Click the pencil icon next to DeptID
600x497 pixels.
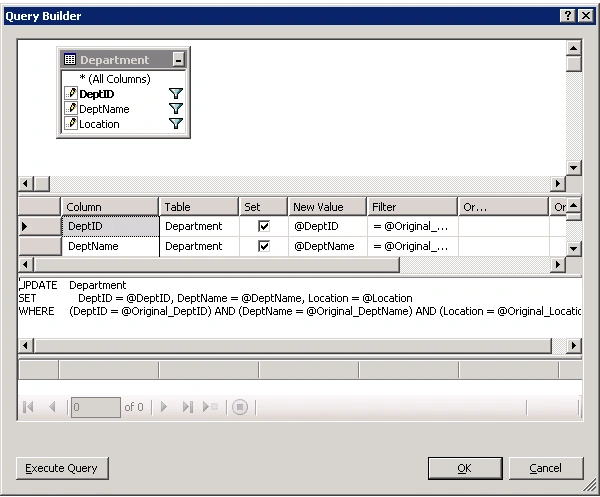pyautogui.click(x=71, y=94)
